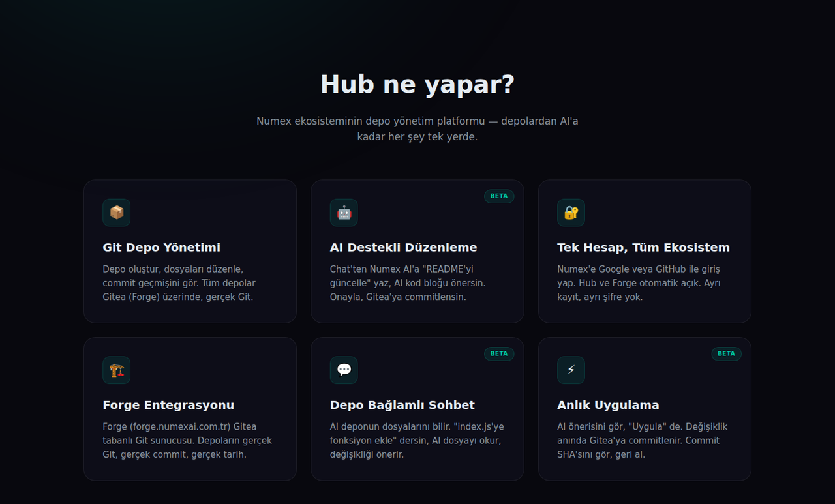
Task: Click the package box icon for Git Depo Yönetimi
Action: 116,213
